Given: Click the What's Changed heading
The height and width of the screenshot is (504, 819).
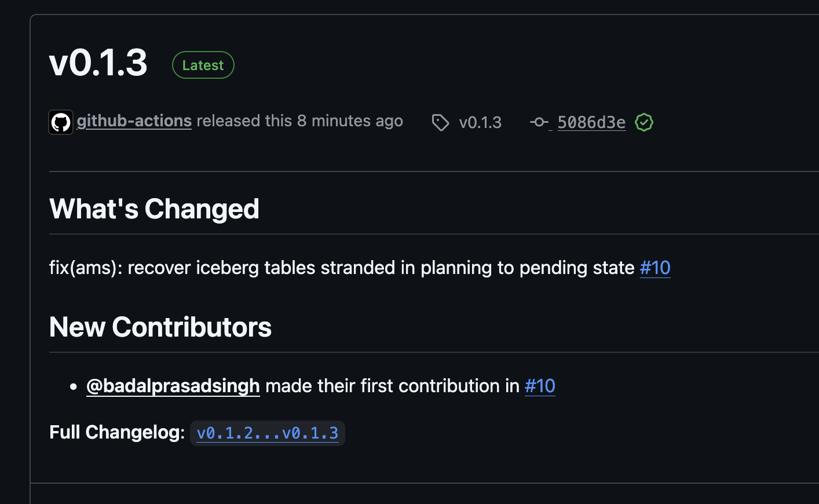Looking at the screenshot, I should [x=154, y=209].
